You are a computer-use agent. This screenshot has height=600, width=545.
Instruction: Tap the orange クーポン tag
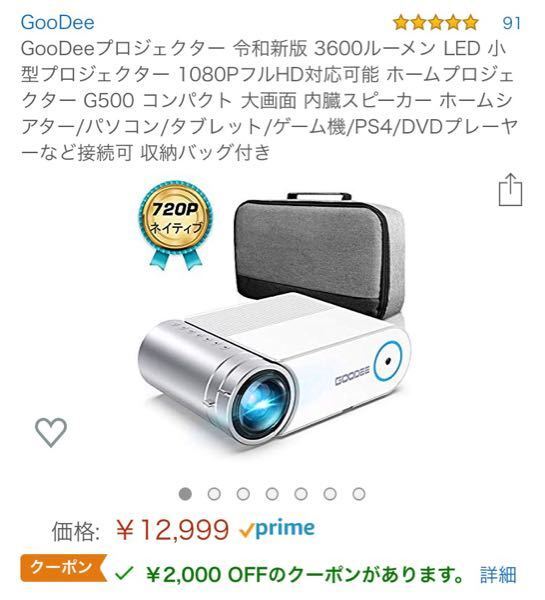[64, 567]
